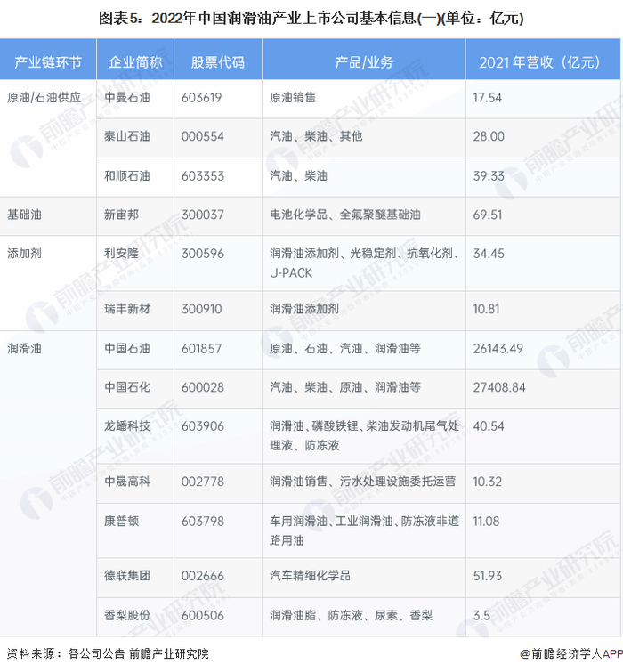This screenshot has width=623, height=672.
Task: Click stock code 300910
Action: point(201,309)
